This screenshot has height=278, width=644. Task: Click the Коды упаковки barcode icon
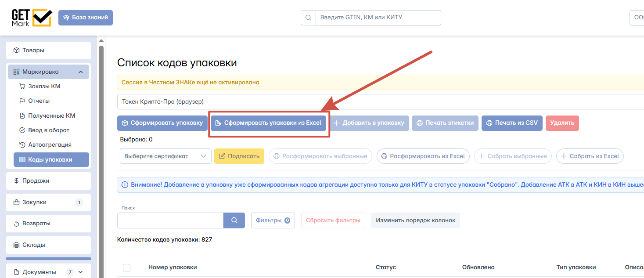[23, 159]
